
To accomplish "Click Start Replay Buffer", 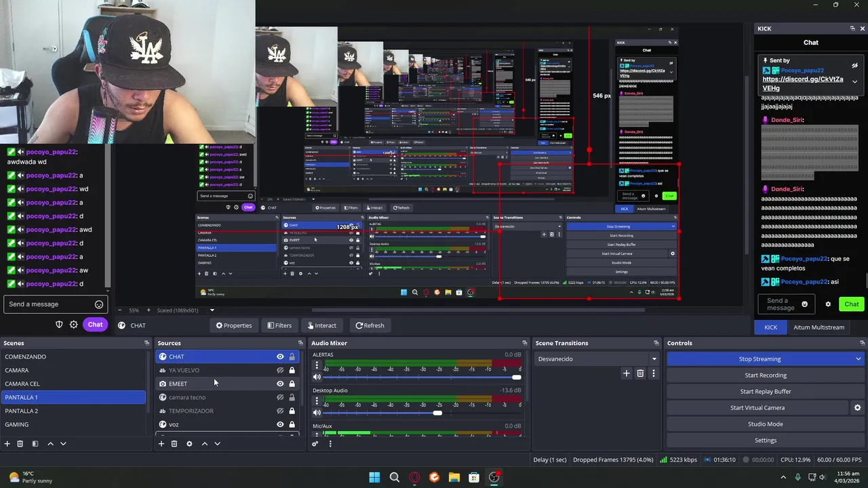I will pos(766,392).
